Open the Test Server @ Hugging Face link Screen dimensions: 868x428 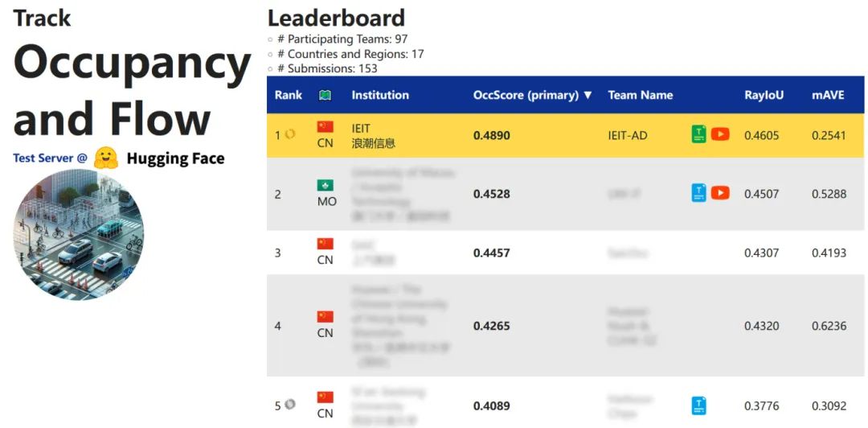coord(119,158)
